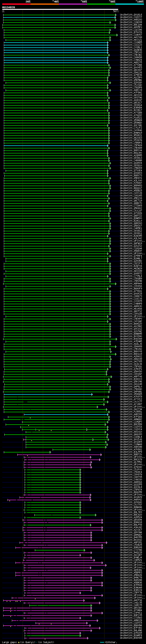The height and width of the screenshot is (644, 146).
Task: Click the purple ~60% identity legend segment
Action: pyautogui.click(x=73, y=4)
